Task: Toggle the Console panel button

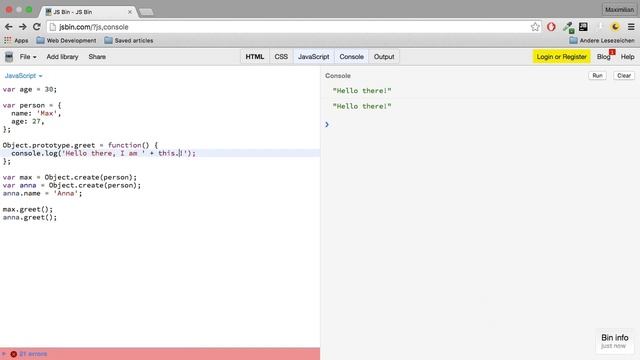Action: tap(351, 57)
